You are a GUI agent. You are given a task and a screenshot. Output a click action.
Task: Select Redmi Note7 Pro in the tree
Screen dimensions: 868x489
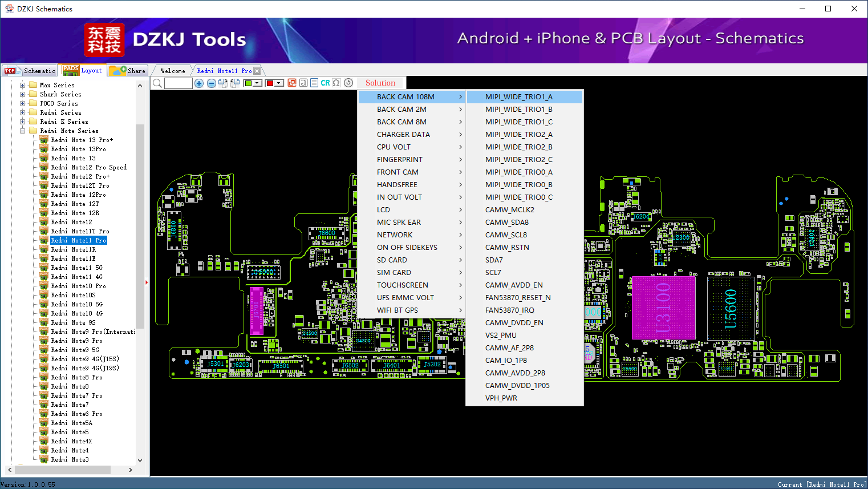click(76, 395)
